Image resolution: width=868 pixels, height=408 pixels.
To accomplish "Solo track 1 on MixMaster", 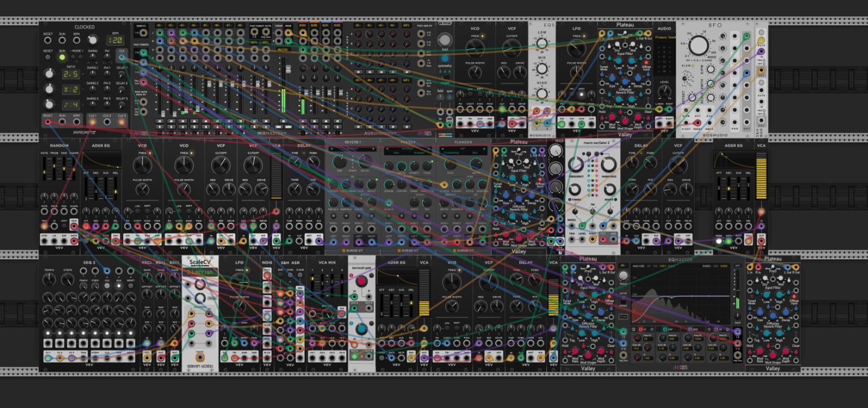I will [x=160, y=127].
